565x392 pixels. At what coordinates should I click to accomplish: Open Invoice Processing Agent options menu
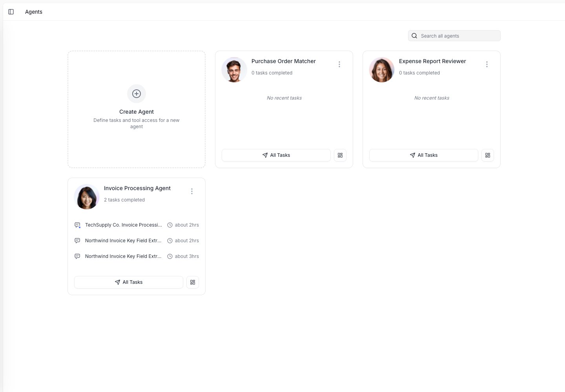192,191
